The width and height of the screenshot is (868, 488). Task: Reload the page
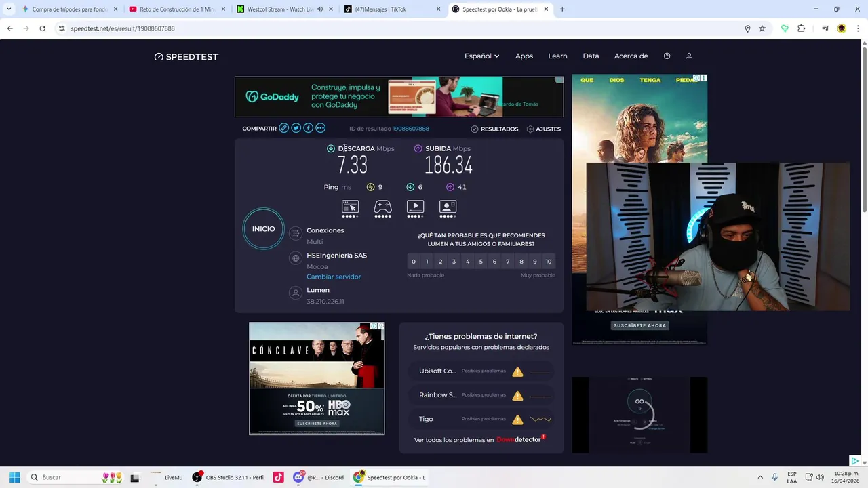point(42,28)
